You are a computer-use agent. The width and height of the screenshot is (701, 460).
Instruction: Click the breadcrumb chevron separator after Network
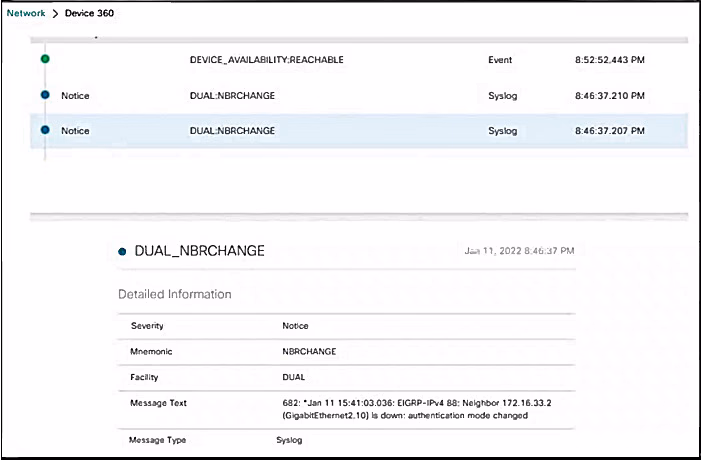point(55,13)
